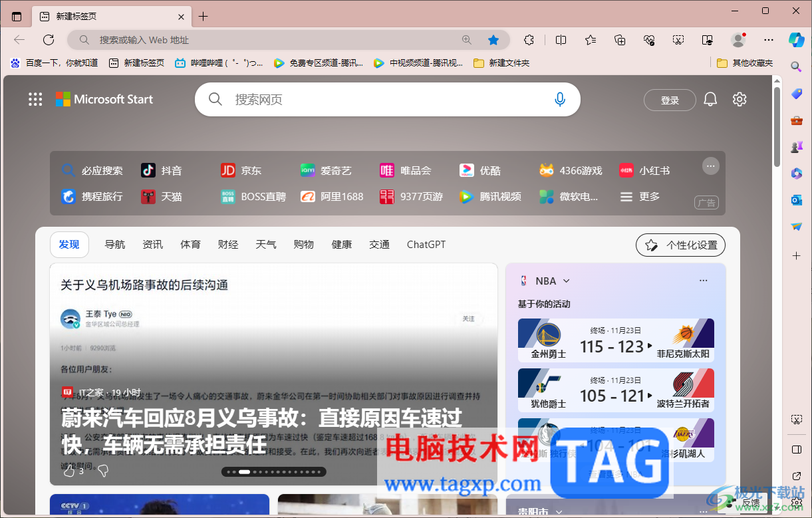
Task: Open the sidebar shopping tag icon
Action: point(796,94)
